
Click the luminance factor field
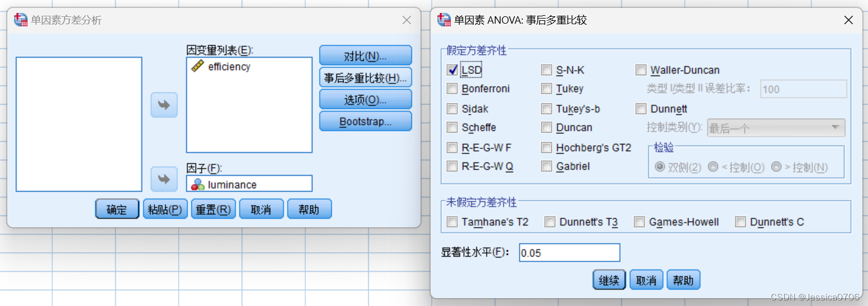point(249,184)
